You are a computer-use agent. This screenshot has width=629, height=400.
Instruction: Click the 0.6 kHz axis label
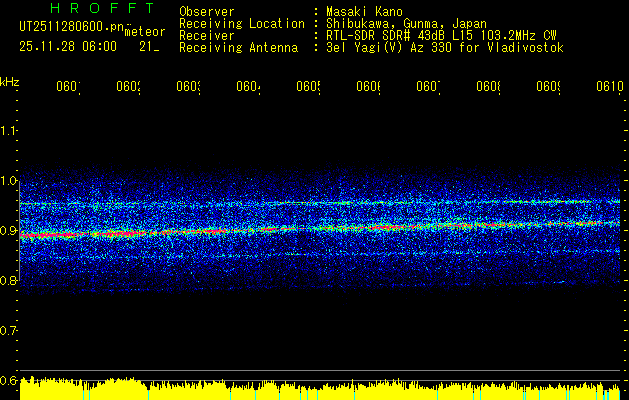tap(8, 380)
